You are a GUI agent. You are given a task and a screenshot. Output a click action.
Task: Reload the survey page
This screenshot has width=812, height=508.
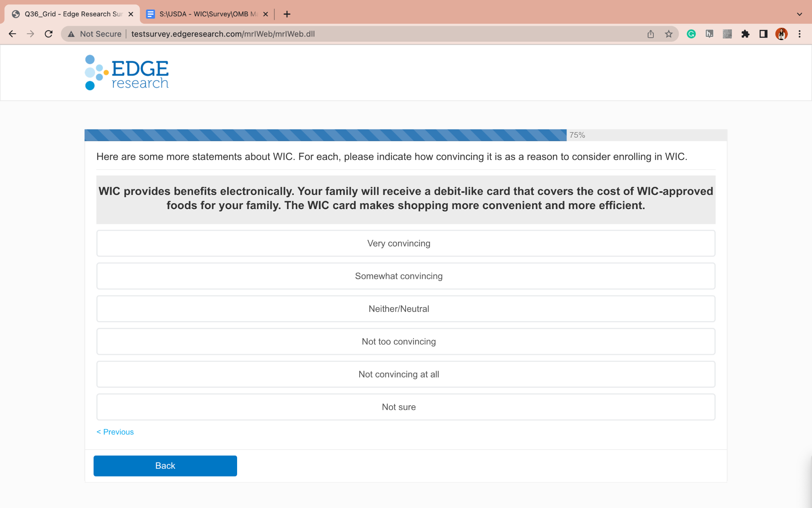tap(48, 34)
